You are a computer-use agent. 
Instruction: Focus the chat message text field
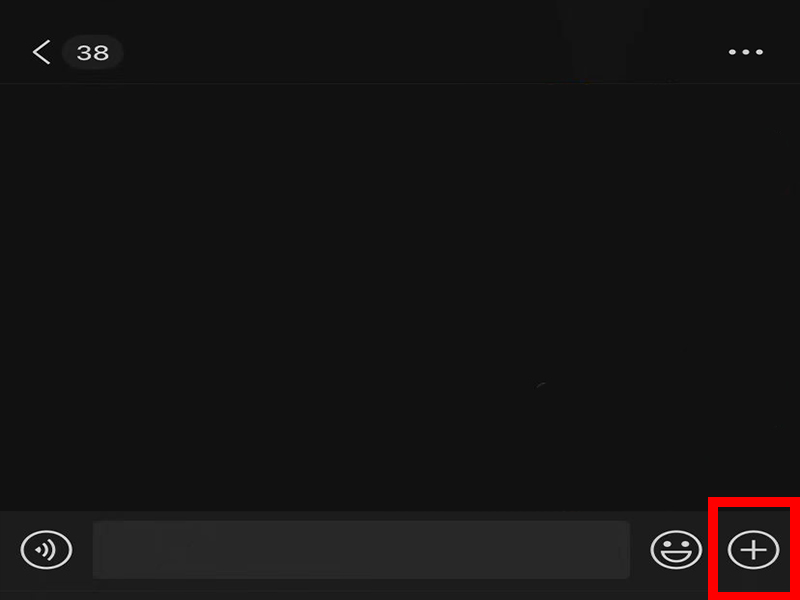[361, 549]
